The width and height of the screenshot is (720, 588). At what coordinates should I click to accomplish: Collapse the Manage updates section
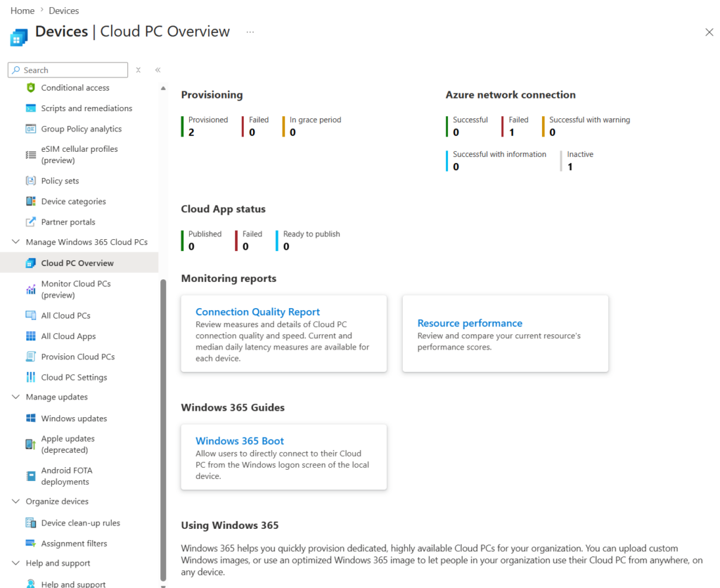[x=15, y=397]
